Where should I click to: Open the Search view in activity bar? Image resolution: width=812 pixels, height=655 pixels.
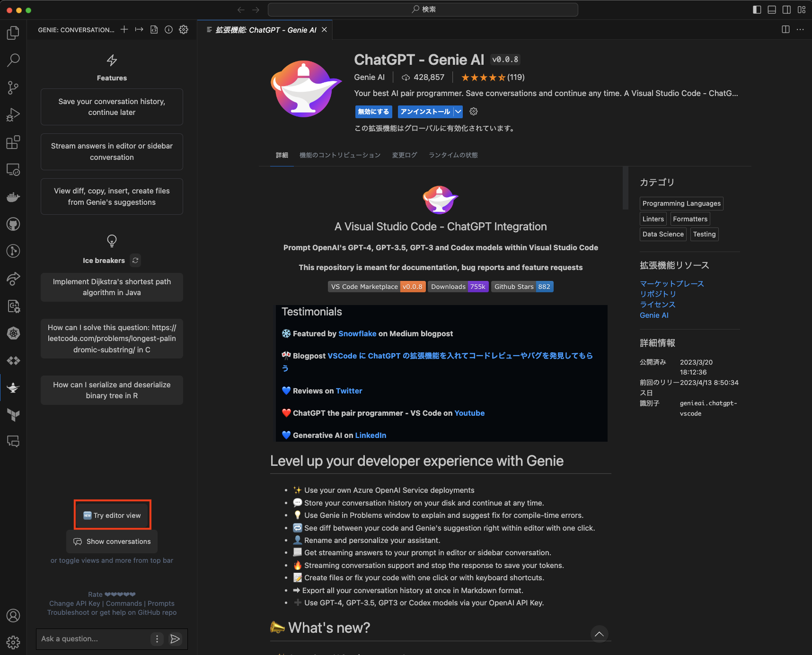click(13, 60)
